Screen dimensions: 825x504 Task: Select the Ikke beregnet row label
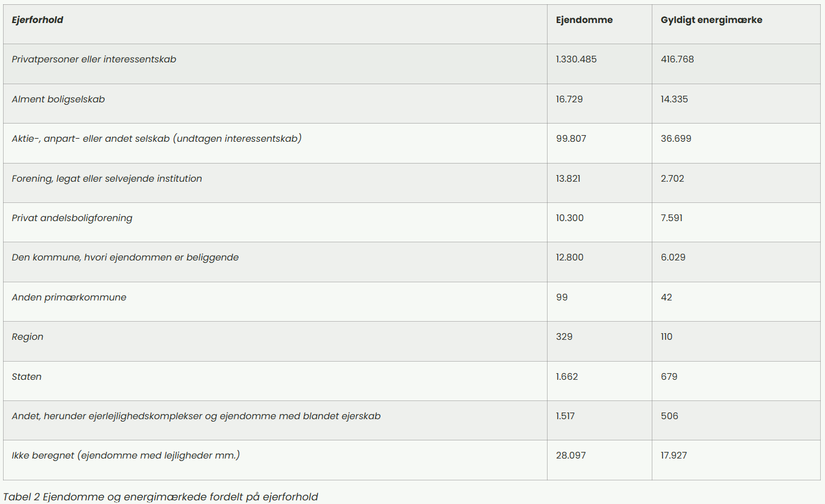click(126, 456)
